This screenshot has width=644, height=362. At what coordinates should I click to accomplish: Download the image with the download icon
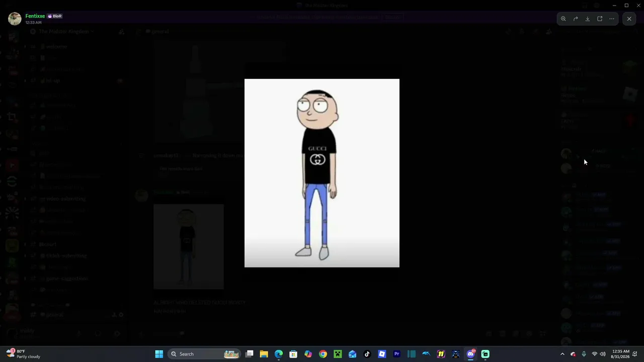click(x=588, y=19)
